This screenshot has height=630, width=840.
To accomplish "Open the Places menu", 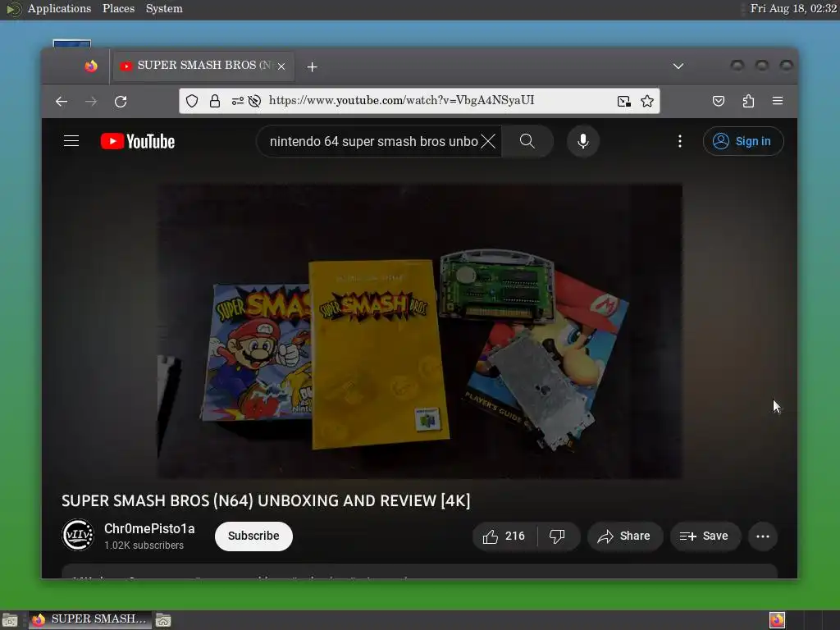I will pos(118,8).
